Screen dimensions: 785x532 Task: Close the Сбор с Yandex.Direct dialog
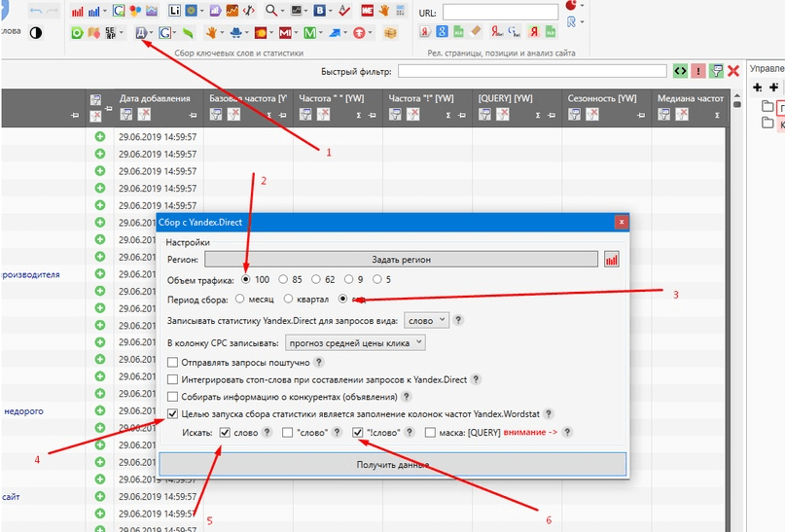[622, 222]
